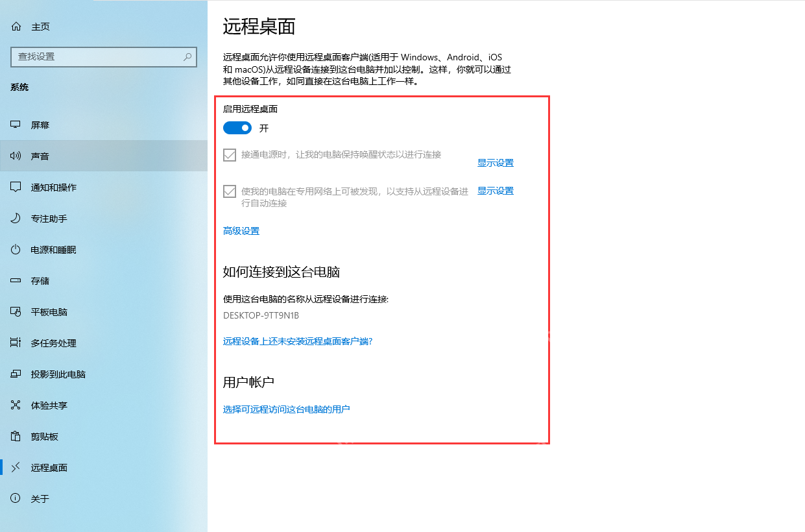Toggle the 接通电源时保持唤醒 checkbox
Image resolution: width=805 pixels, height=532 pixels.
[x=229, y=155]
